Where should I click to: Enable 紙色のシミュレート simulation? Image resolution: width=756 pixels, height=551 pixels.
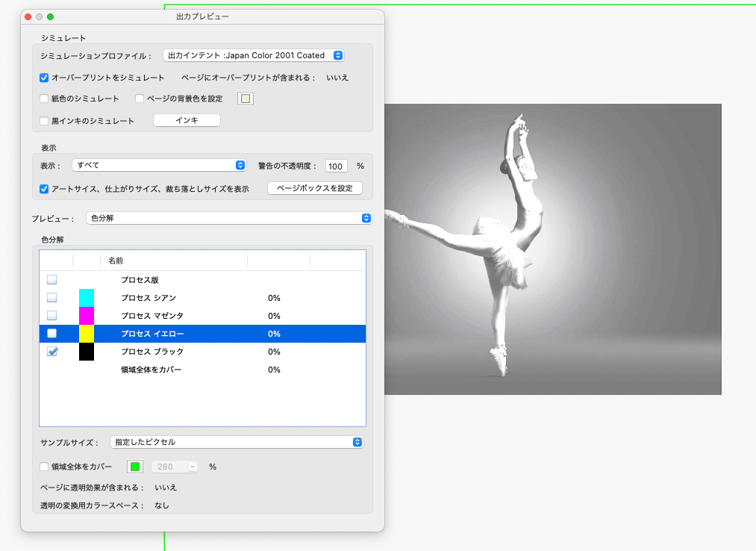click(43, 98)
